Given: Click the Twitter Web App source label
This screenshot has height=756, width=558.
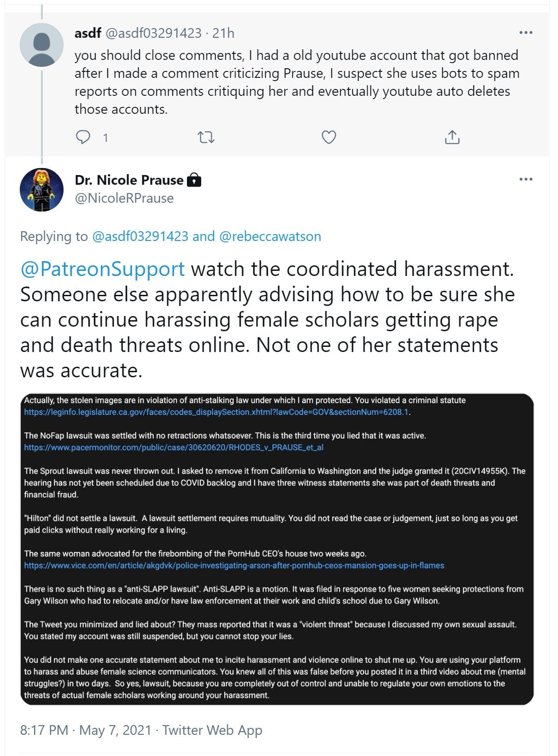Looking at the screenshot, I should point(212,730).
